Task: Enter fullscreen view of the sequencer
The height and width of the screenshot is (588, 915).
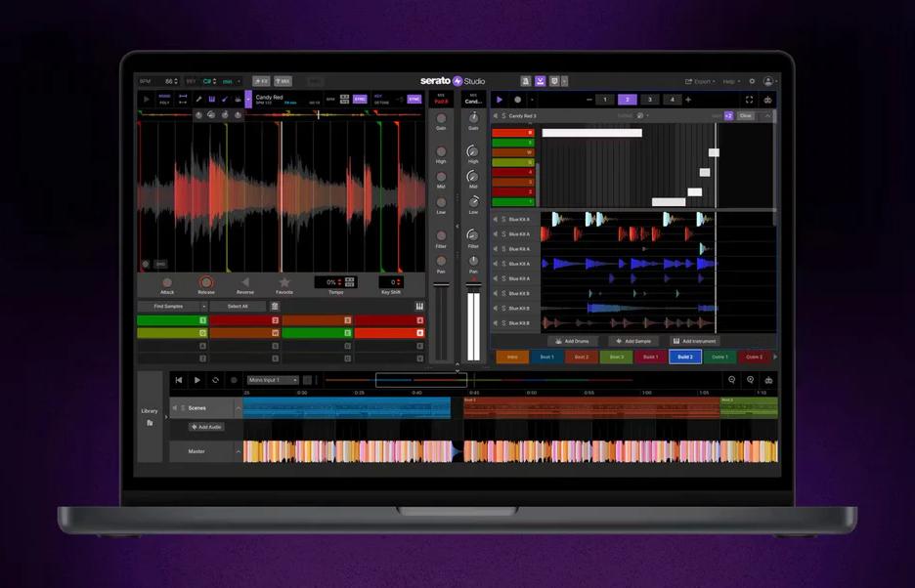Action: (749, 100)
